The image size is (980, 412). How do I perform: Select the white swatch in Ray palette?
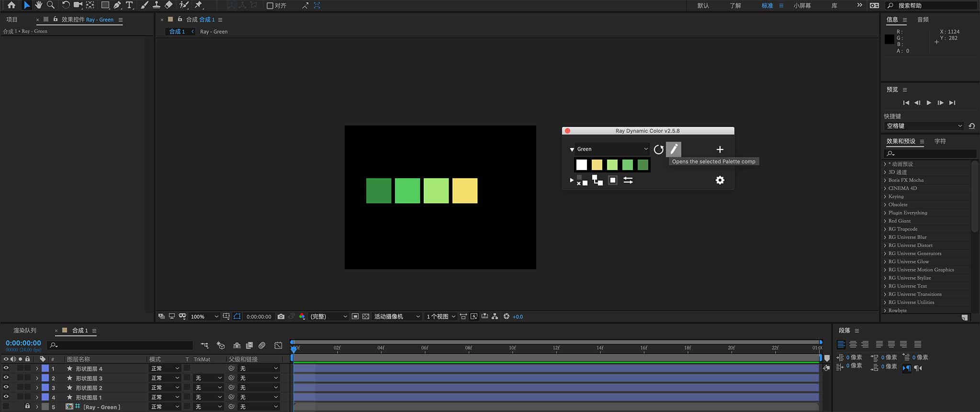(x=582, y=165)
